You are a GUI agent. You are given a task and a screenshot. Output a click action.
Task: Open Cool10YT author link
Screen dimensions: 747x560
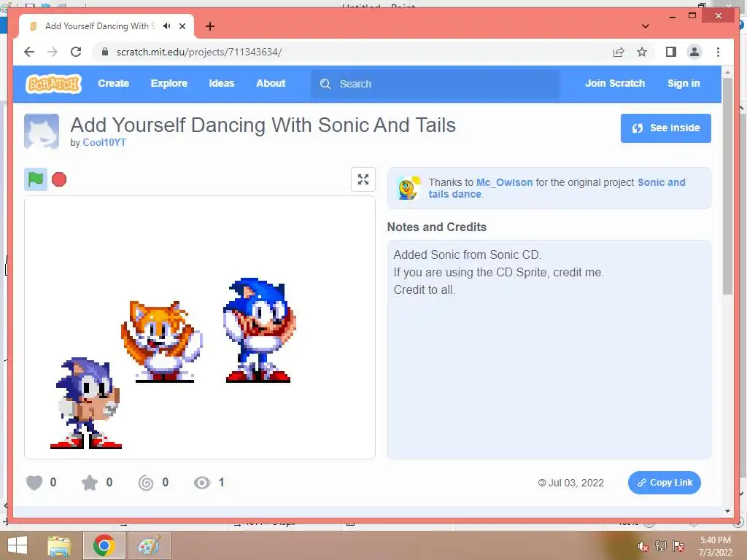104,142
